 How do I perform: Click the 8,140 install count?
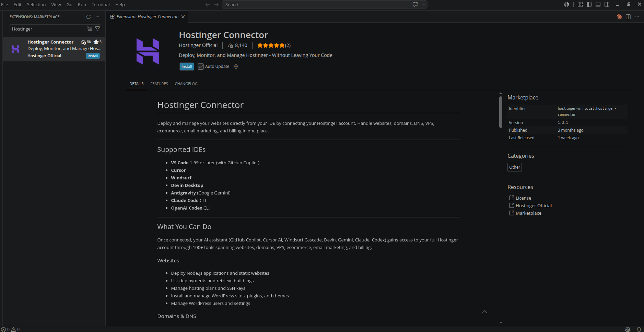237,45
